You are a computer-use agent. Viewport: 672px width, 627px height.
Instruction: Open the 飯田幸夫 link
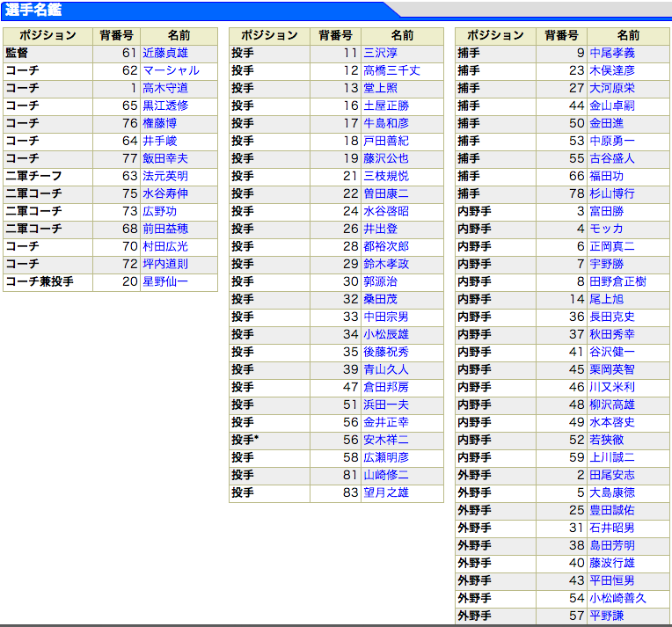click(165, 158)
